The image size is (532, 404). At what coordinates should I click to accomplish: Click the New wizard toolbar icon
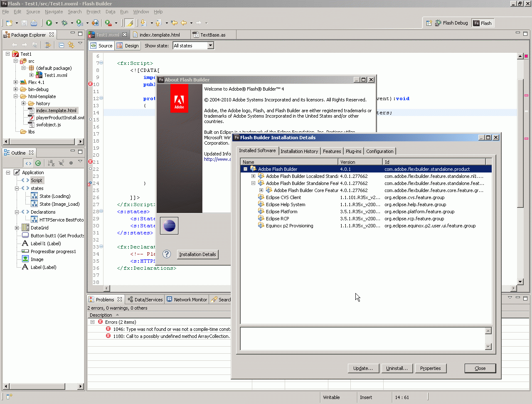[x=9, y=23]
